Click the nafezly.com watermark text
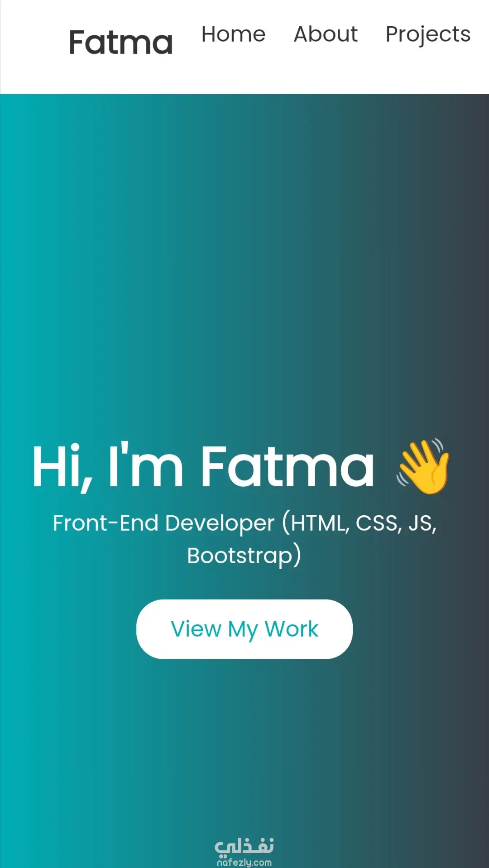Image resolution: width=489 pixels, height=868 pixels. (244, 863)
